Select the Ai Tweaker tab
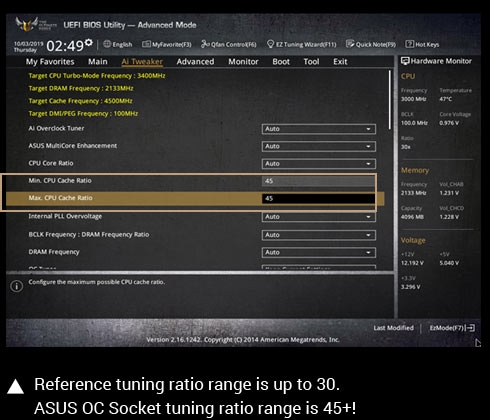 142,62
